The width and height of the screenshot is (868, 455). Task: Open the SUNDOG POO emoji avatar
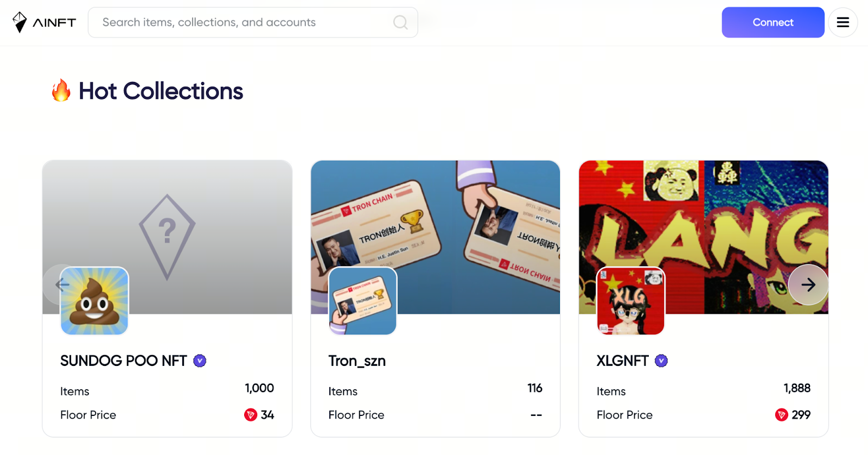point(94,301)
